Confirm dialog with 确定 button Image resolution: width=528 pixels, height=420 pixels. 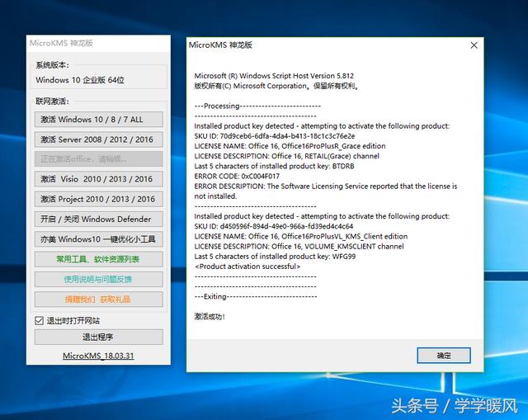(x=444, y=356)
